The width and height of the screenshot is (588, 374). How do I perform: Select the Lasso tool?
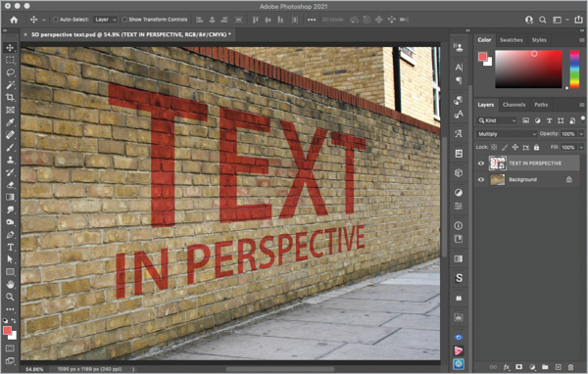pyautogui.click(x=10, y=72)
